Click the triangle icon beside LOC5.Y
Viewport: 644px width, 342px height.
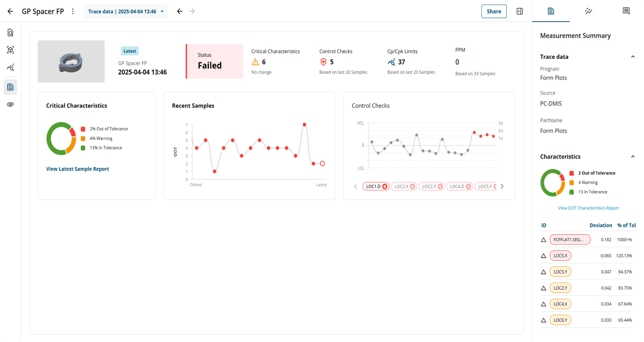click(x=543, y=272)
